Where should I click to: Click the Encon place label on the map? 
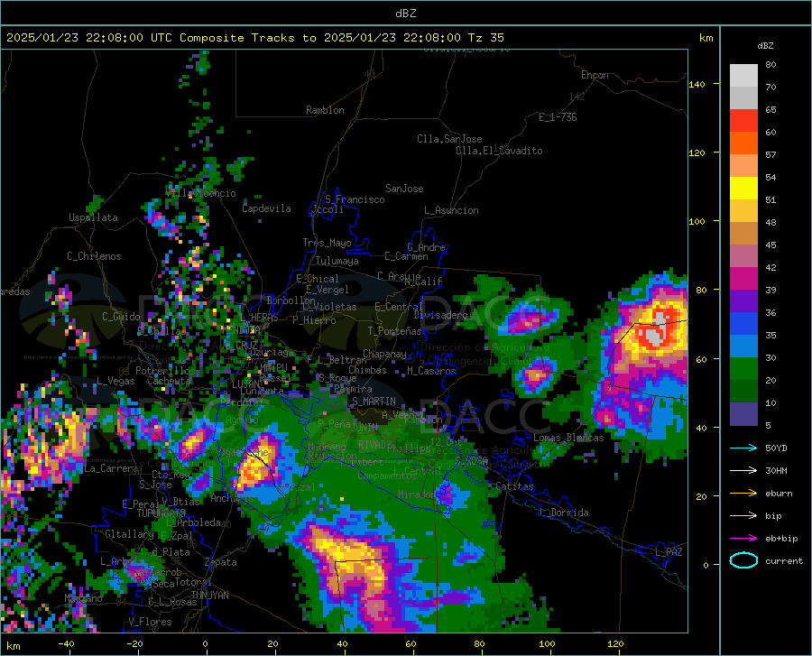pyautogui.click(x=595, y=75)
